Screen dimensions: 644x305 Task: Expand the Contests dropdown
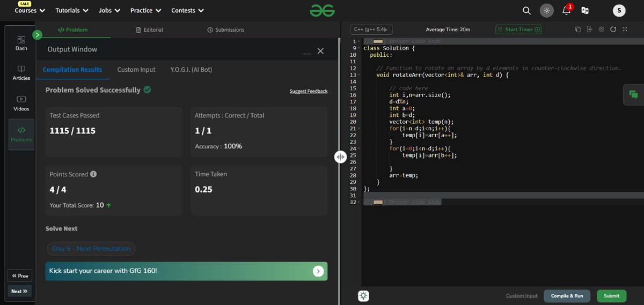pyautogui.click(x=187, y=10)
